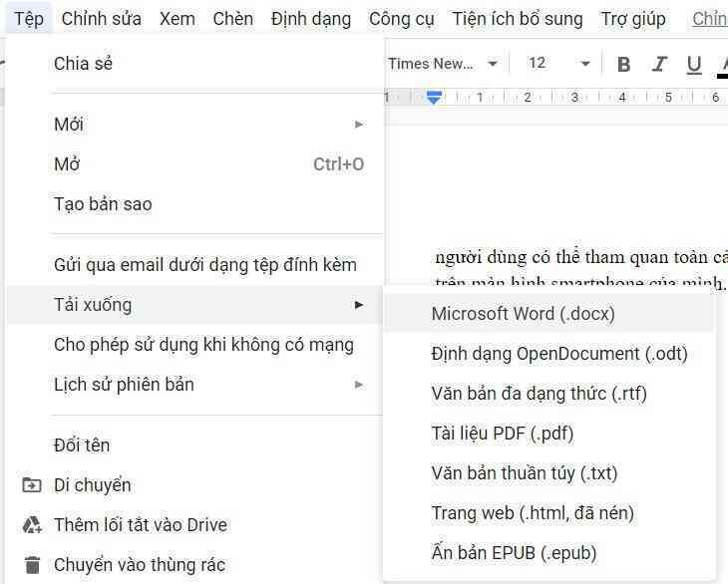
Task: Choose Tạo bản sao
Action: pyautogui.click(x=195, y=204)
